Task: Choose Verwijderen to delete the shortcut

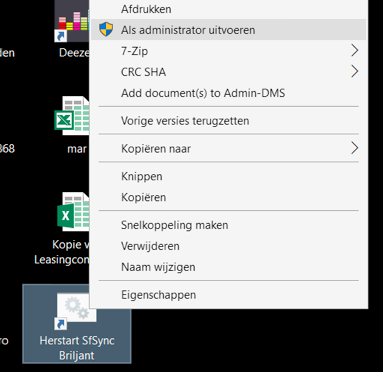Action: point(229,246)
